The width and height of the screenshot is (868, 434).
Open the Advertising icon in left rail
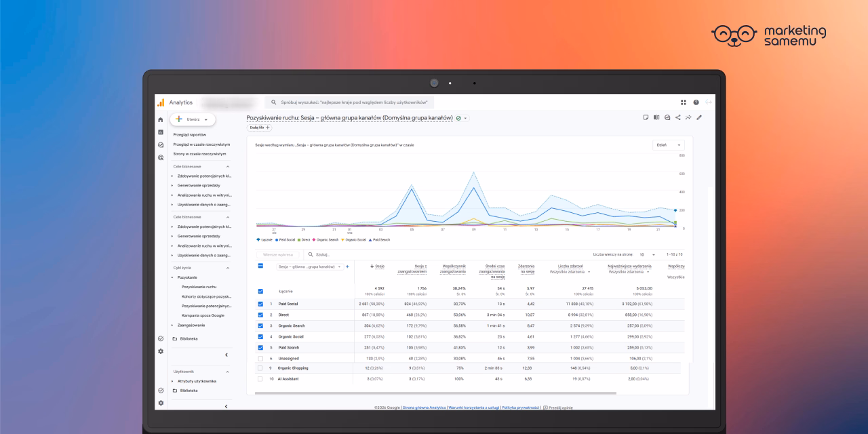[x=161, y=157]
